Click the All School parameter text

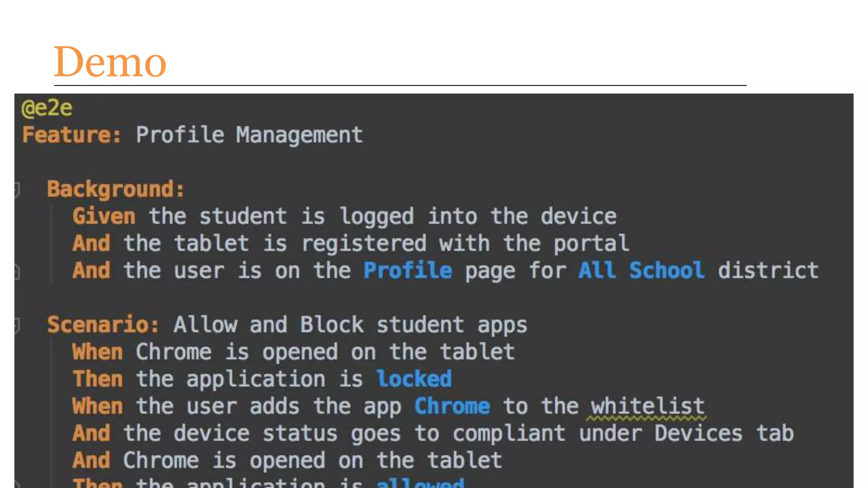click(641, 270)
